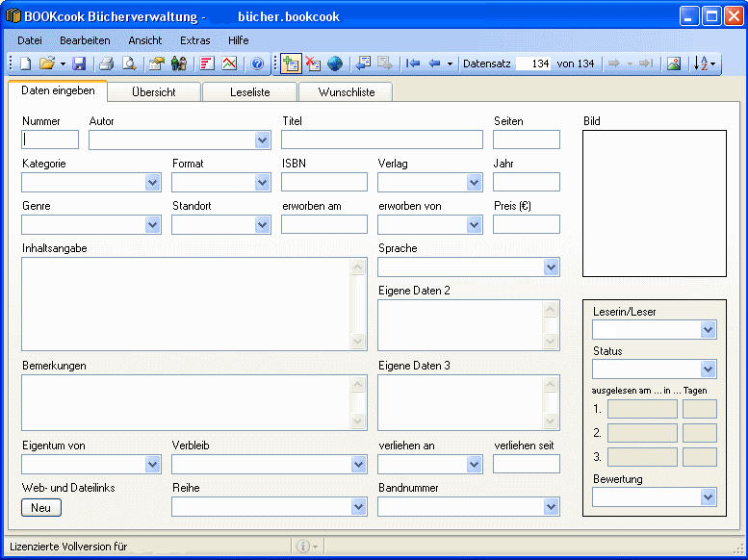Switch to the Wunschliste tab
Screen dimensions: 748x560
pos(345,92)
